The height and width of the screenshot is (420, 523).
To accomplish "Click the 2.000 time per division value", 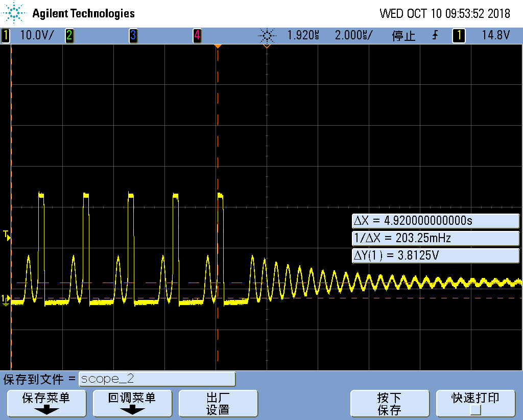I will (353, 35).
